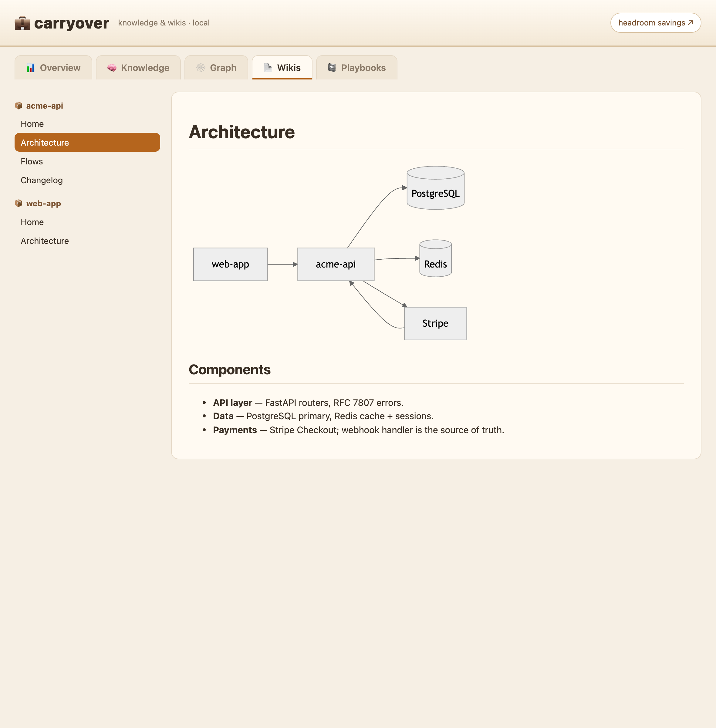Click the Redis cylinder in the diagram
The height and width of the screenshot is (728, 716).
tap(435, 258)
